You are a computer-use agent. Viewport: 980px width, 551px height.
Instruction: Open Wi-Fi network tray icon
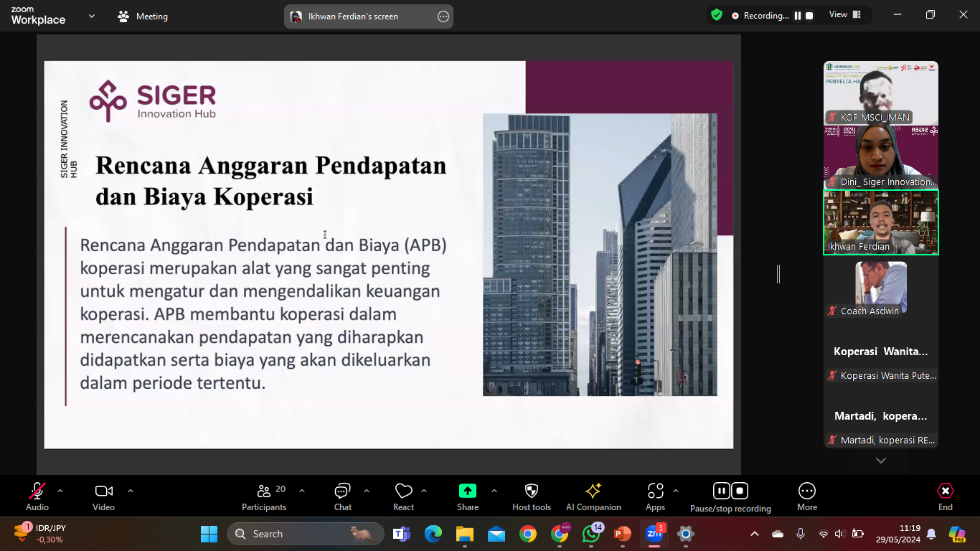824,534
